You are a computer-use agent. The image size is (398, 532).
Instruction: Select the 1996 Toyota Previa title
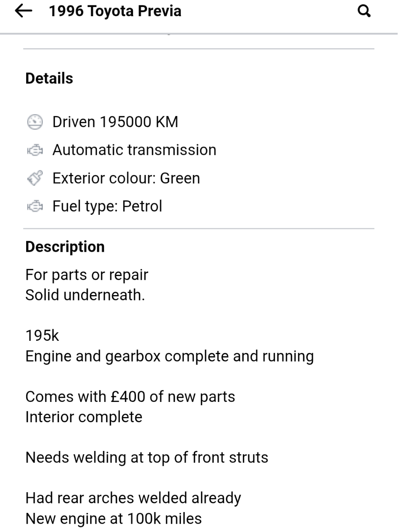click(x=115, y=11)
